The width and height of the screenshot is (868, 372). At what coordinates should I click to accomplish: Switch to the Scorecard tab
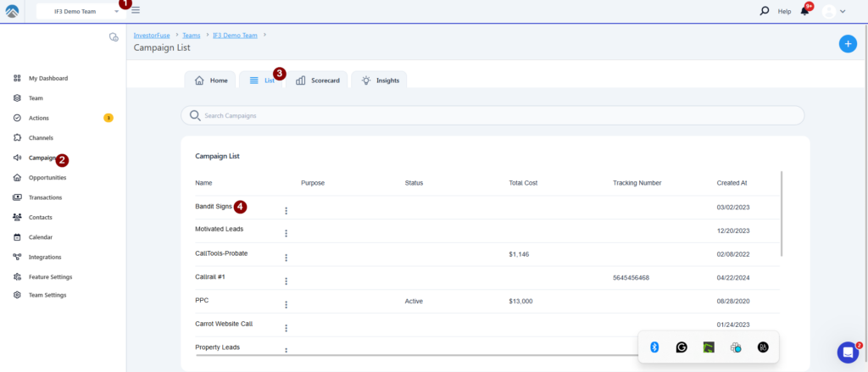click(x=318, y=81)
